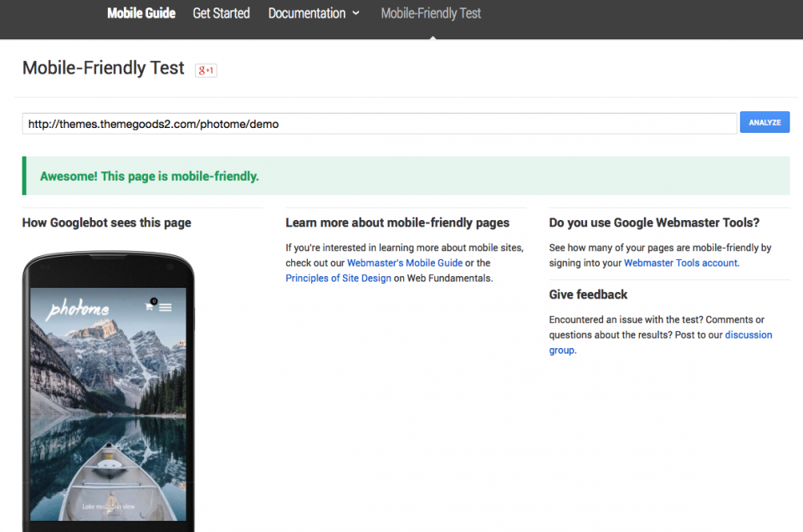
Task: Open Principles of Site Design link
Action: coord(338,278)
